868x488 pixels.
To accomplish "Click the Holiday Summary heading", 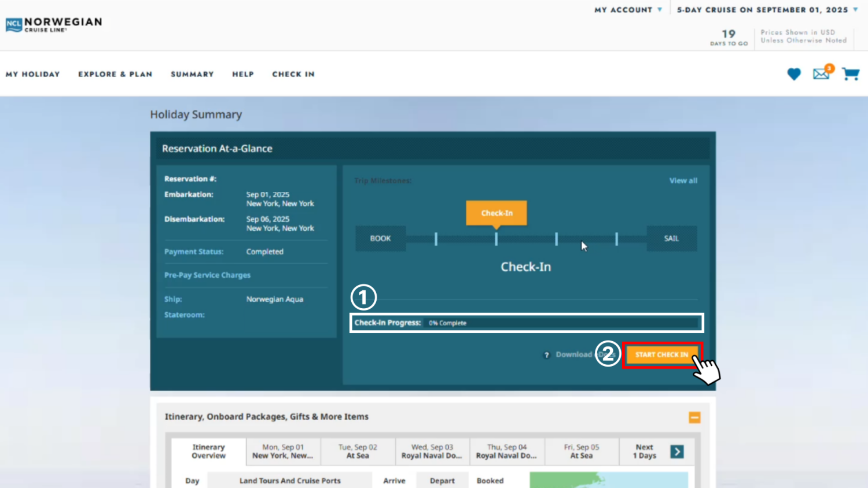I will coord(196,114).
